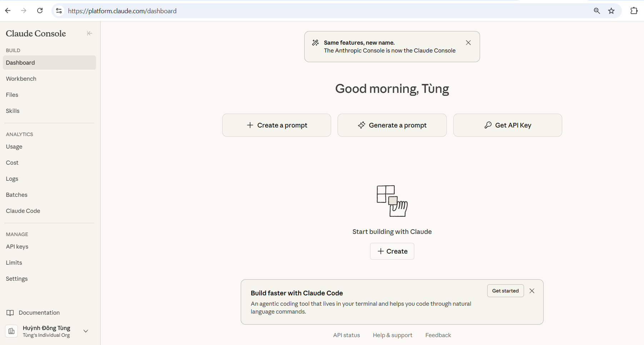The height and width of the screenshot is (345, 644).
Task: Expand the account options chevron
Action: click(85, 331)
